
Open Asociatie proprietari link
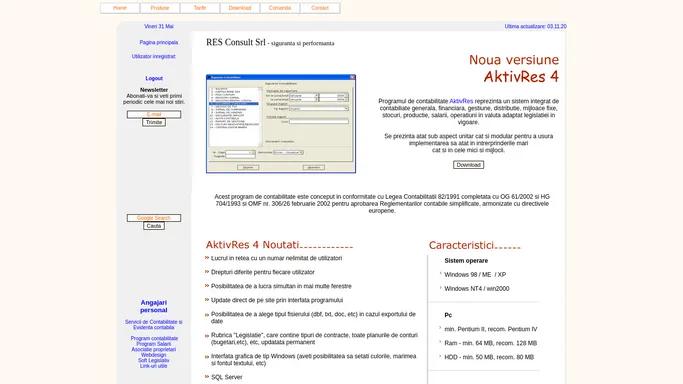point(154,350)
